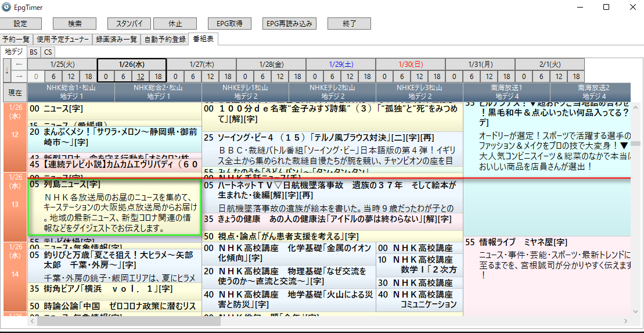Select hour 0 under 1/31(月)
This screenshot has height=333, width=644.
(454, 77)
